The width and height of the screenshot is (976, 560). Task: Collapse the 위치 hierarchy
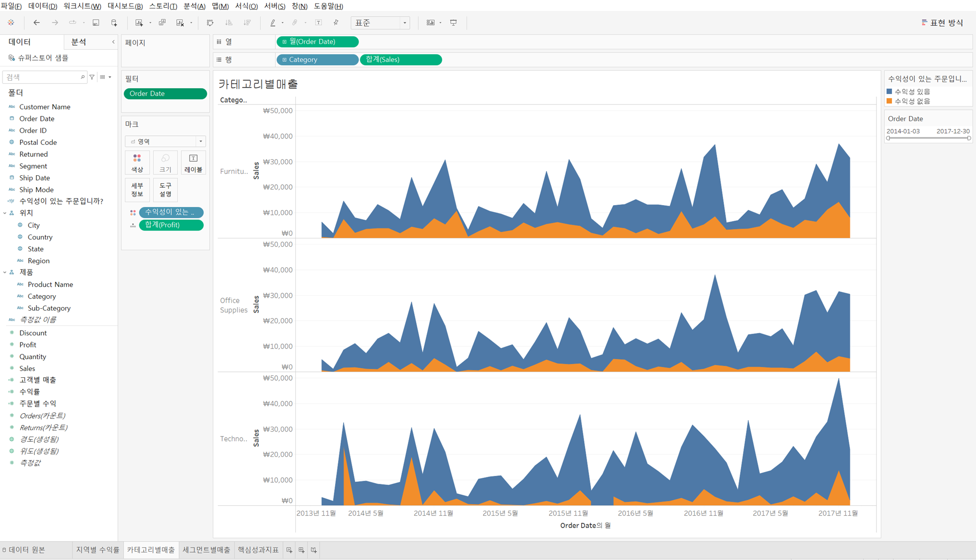[5, 213]
